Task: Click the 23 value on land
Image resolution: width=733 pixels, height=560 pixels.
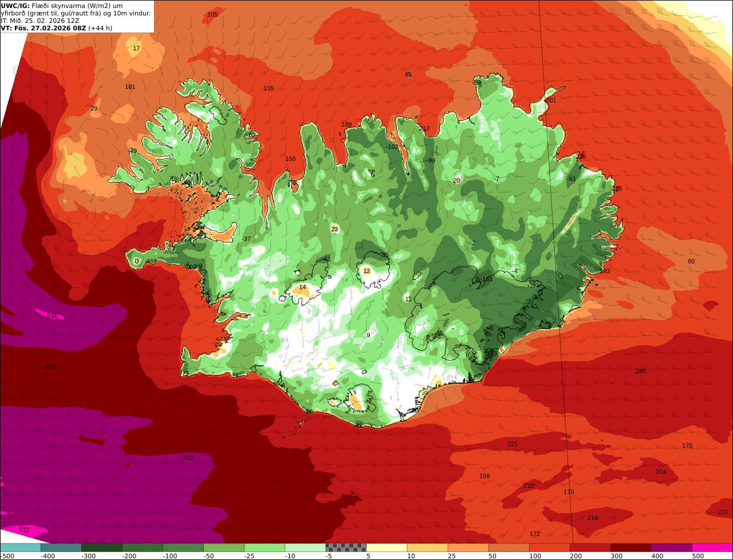Action: pyautogui.click(x=334, y=230)
